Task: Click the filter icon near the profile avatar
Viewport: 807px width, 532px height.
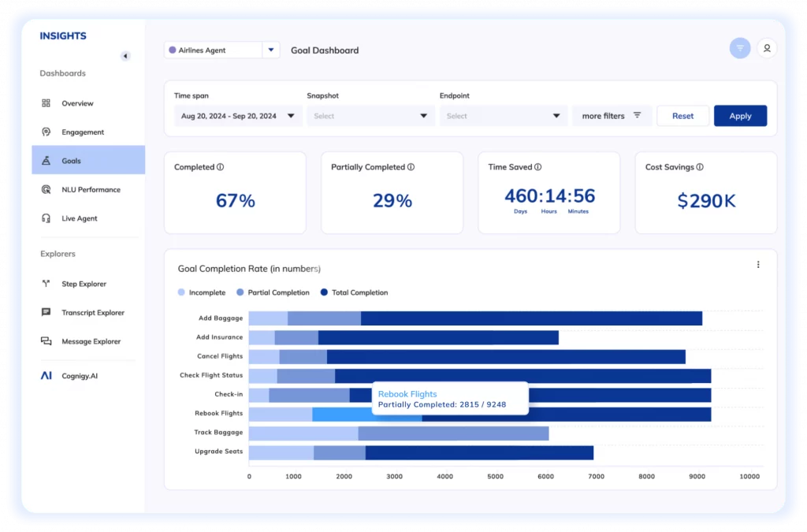Action: pyautogui.click(x=739, y=48)
